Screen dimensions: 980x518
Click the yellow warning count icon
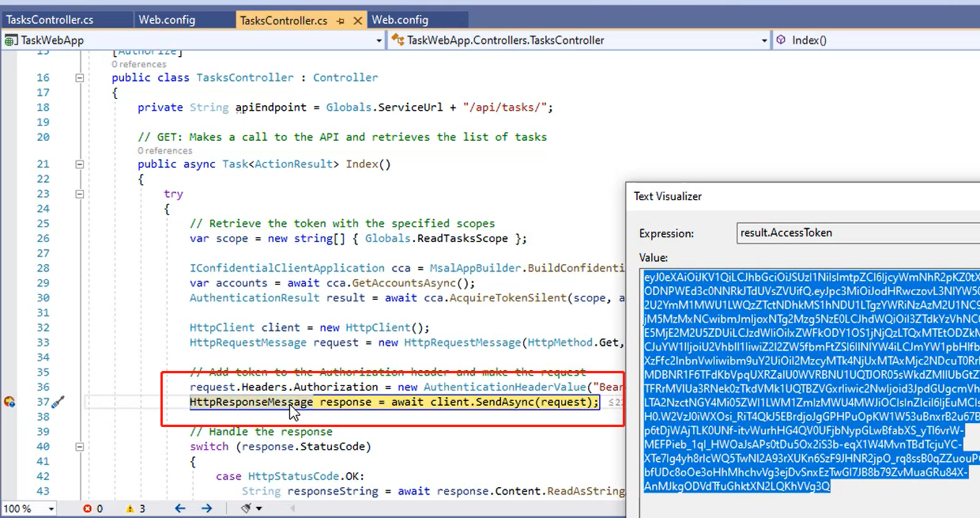coord(130,509)
